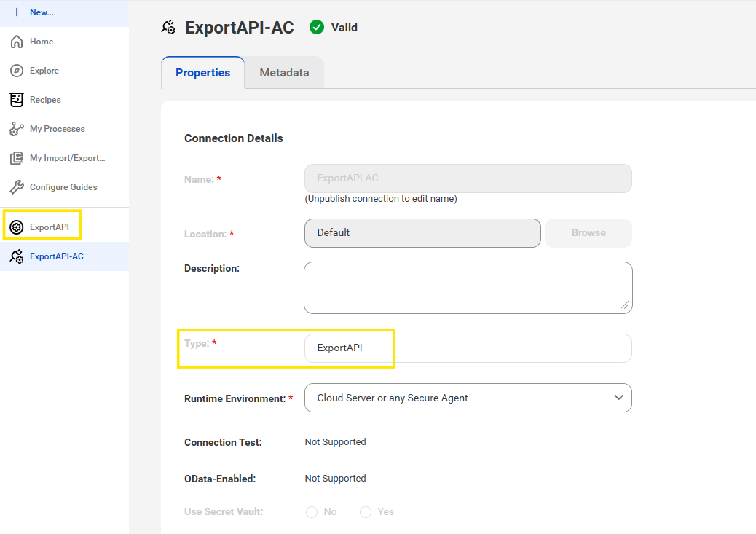
Task: Click the Connection Details heading
Action: pos(233,138)
